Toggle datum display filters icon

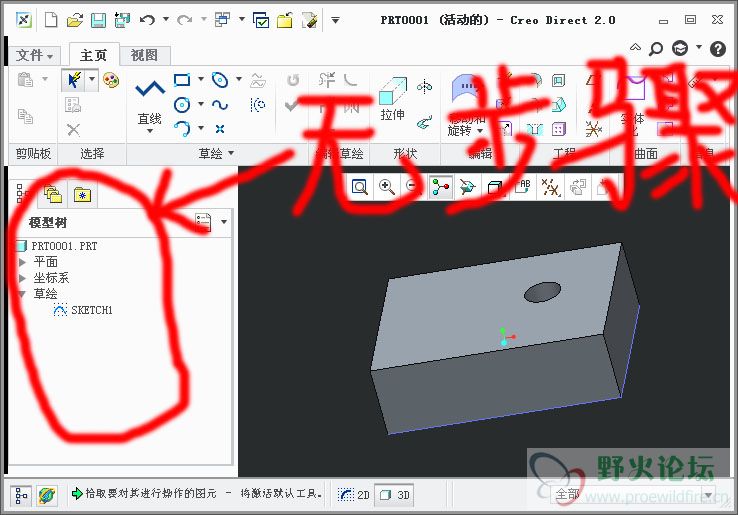pos(550,187)
